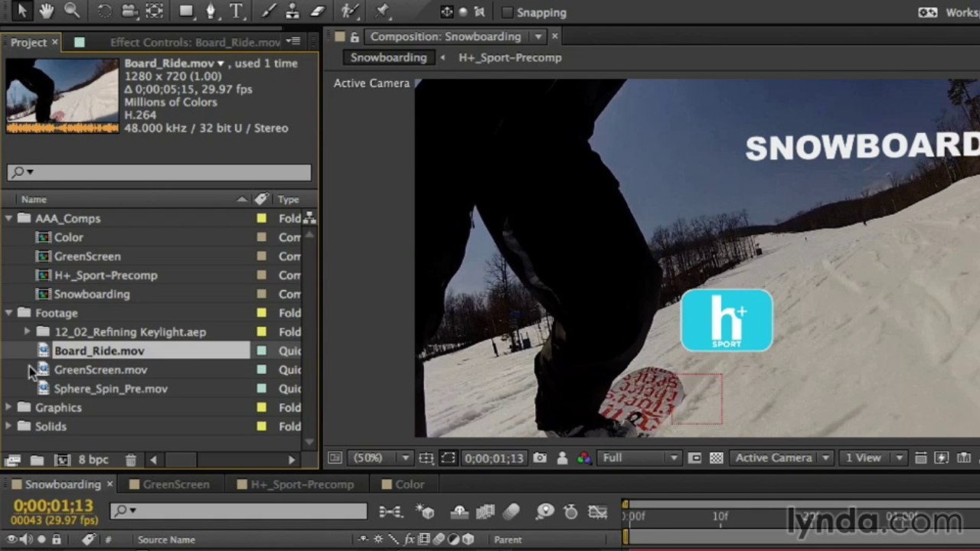The height and width of the screenshot is (551, 980).
Task: Delete selected item with trash icon
Action: coord(131,460)
